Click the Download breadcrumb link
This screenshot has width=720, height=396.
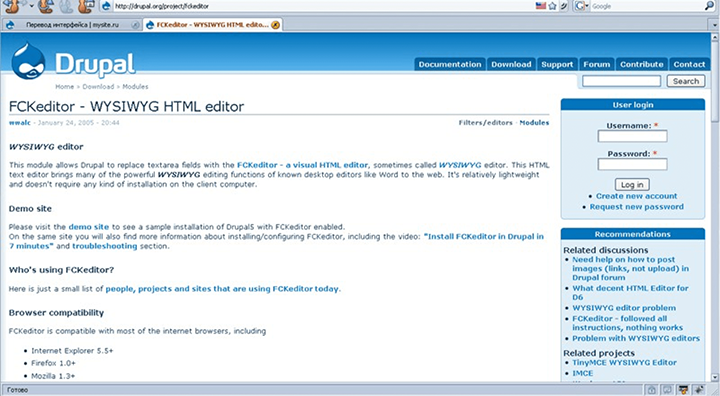98,86
